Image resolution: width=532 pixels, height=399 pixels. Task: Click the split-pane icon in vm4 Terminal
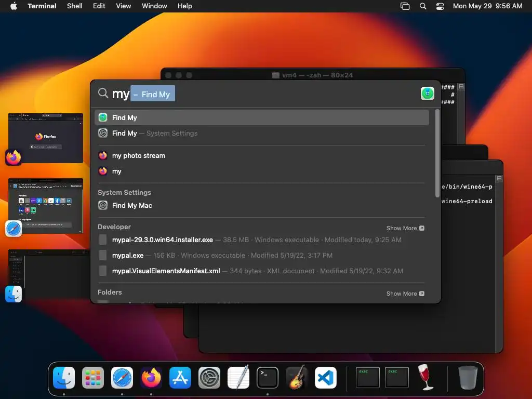[x=461, y=87]
